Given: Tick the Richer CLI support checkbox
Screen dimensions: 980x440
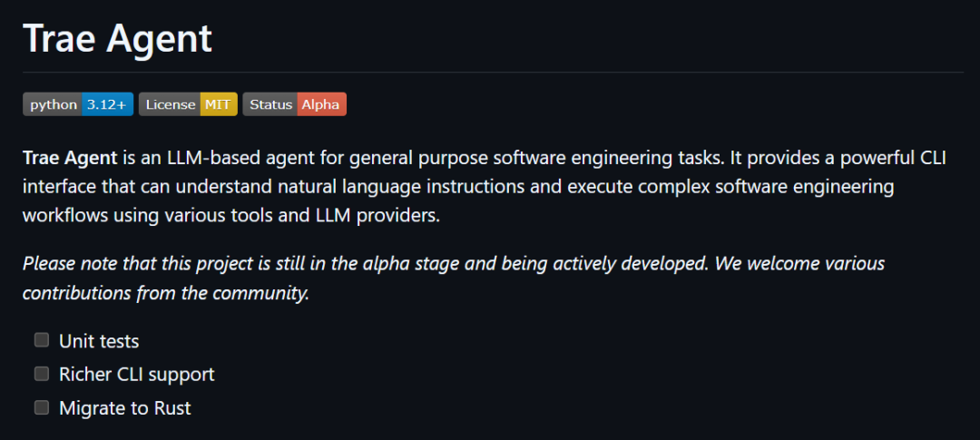Looking at the screenshot, I should point(42,374).
